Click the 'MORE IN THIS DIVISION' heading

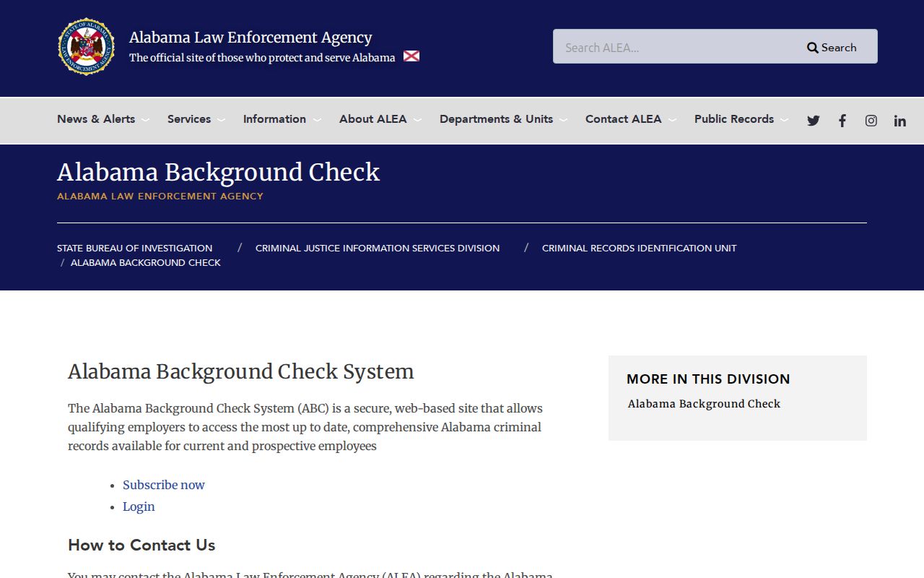tap(708, 379)
